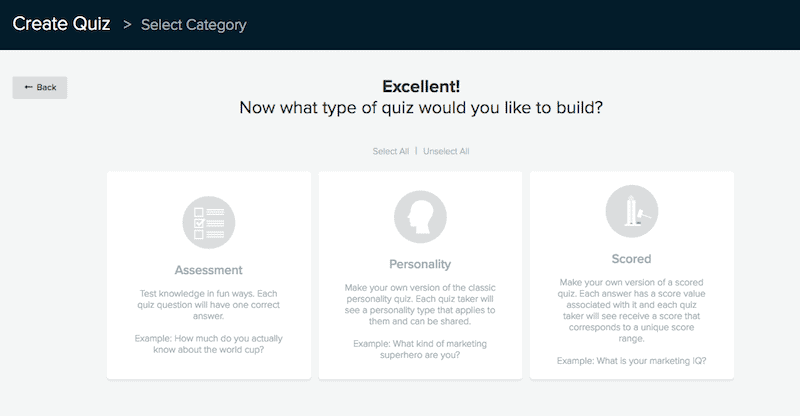Select the Scored title

click(x=632, y=259)
